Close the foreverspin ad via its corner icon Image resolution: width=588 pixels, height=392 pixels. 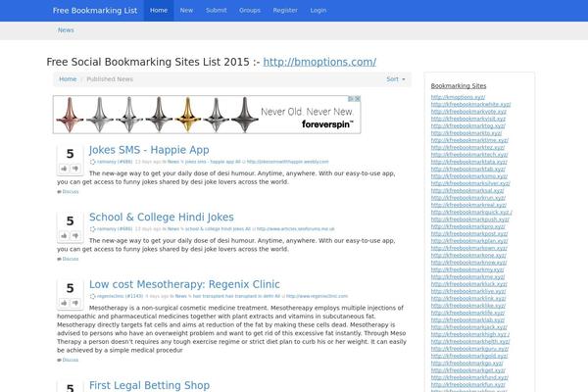(358, 99)
